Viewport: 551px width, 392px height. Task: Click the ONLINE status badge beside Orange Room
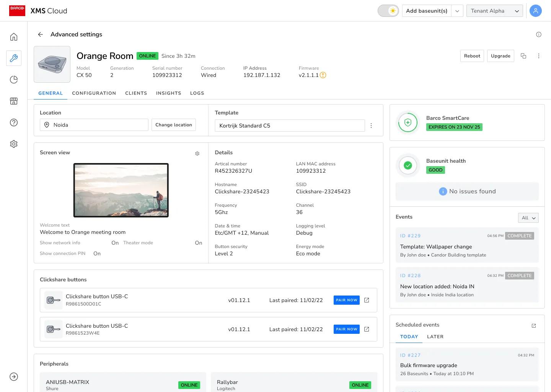147,56
